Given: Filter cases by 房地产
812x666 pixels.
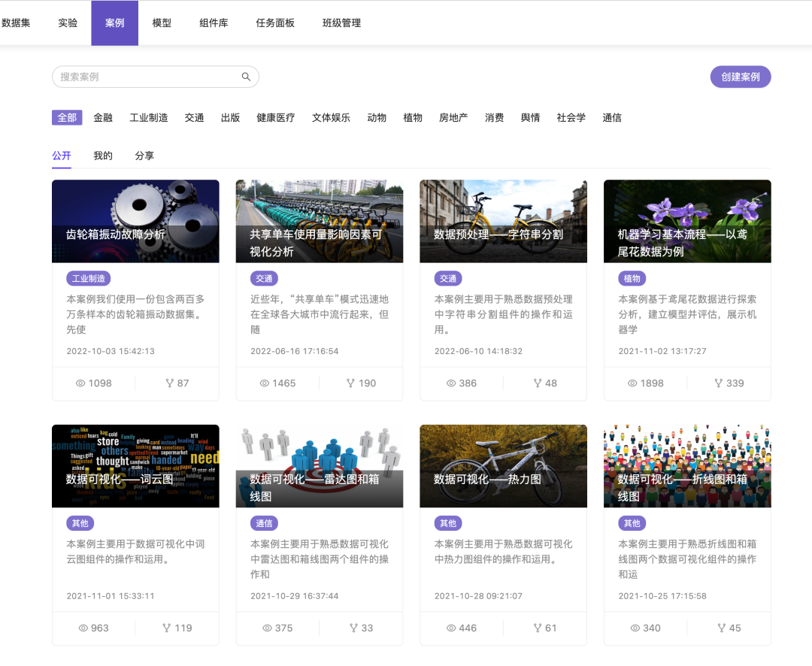Looking at the screenshot, I should 453,117.
